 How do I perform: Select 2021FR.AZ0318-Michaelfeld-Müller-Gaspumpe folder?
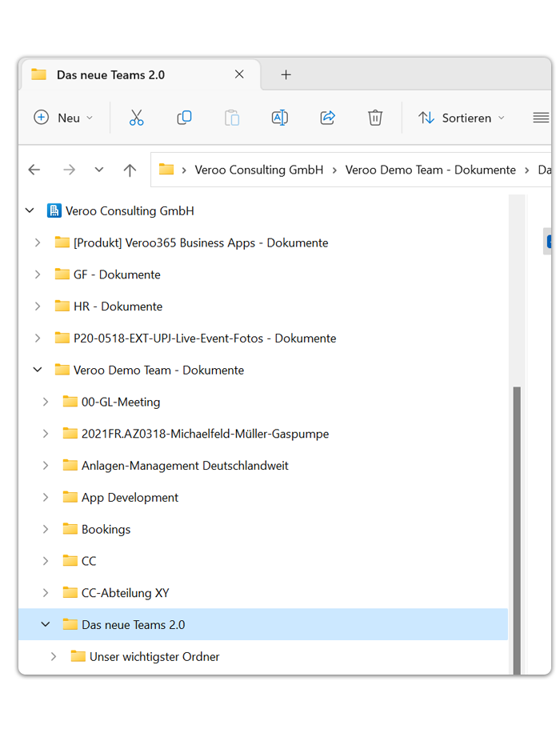[x=205, y=434]
